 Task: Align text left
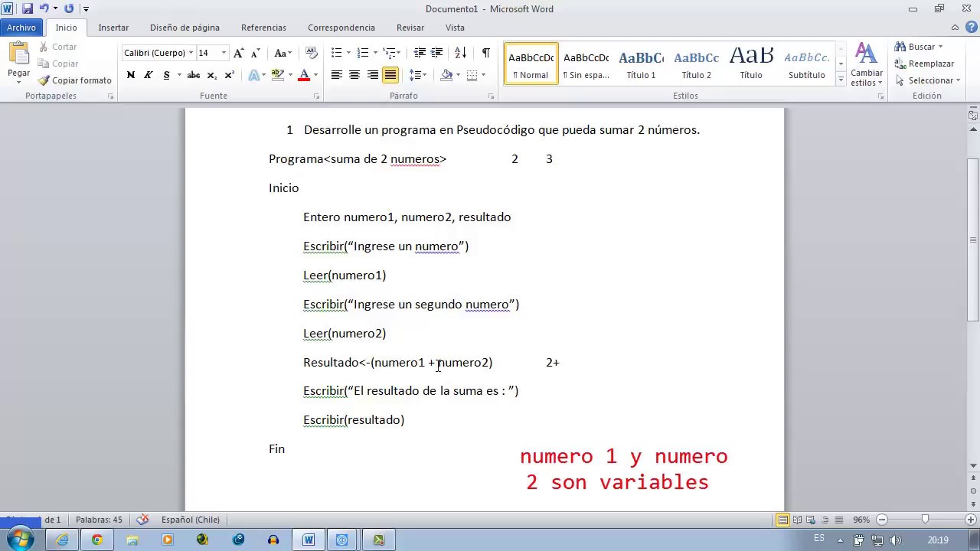[336, 75]
